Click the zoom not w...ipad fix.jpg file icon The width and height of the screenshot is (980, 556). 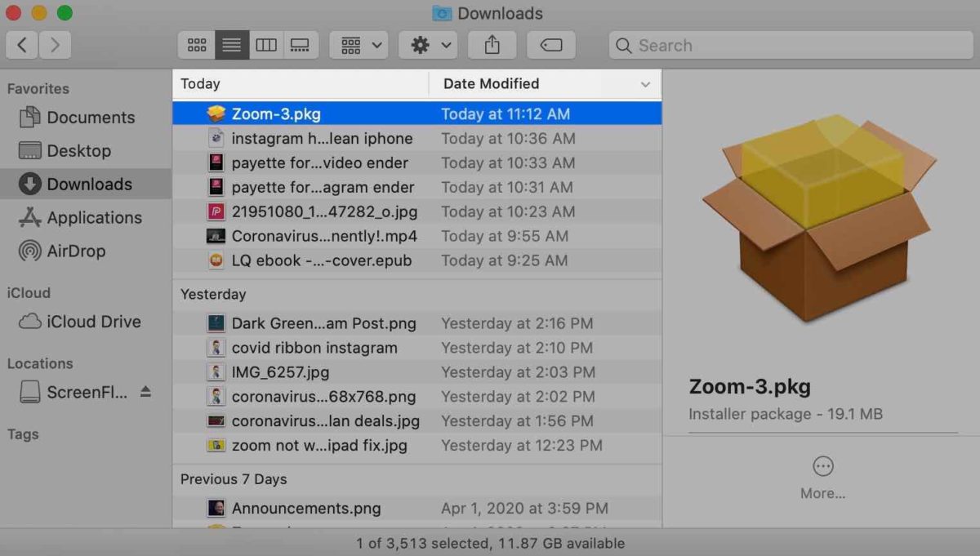click(x=216, y=446)
